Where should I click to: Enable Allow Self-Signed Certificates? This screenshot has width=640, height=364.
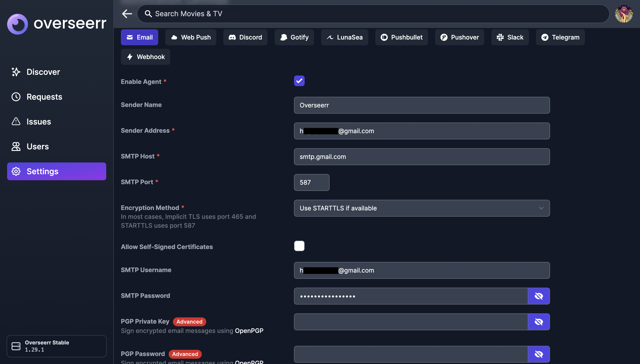click(x=299, y=246)
